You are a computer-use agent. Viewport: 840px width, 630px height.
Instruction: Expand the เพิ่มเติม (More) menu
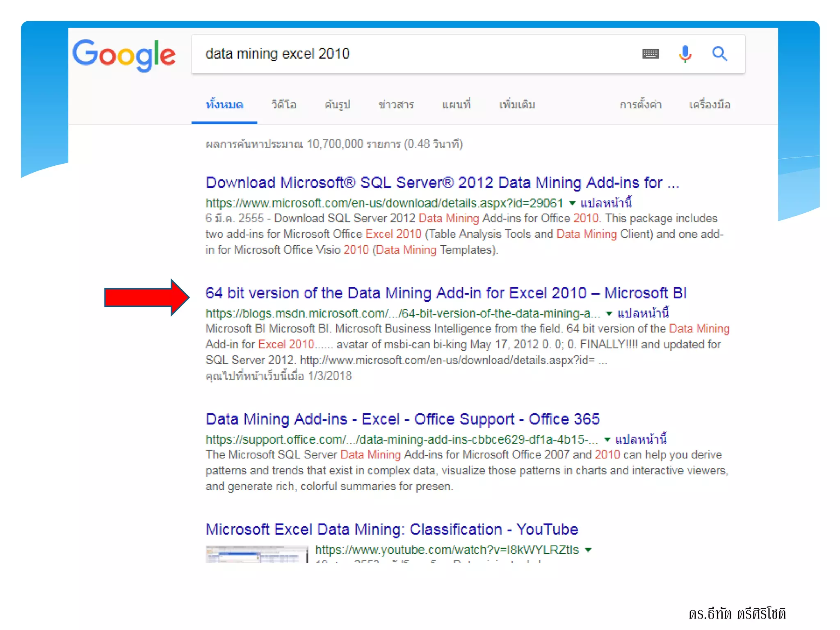(x=517, y=105)
